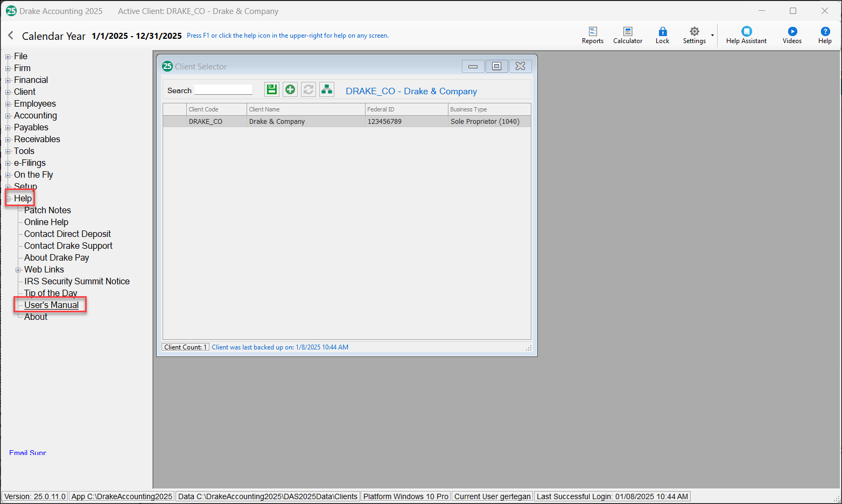Open the Settings gear
The height and width of the screenshot is (504, 842).
tap(694, 34)
